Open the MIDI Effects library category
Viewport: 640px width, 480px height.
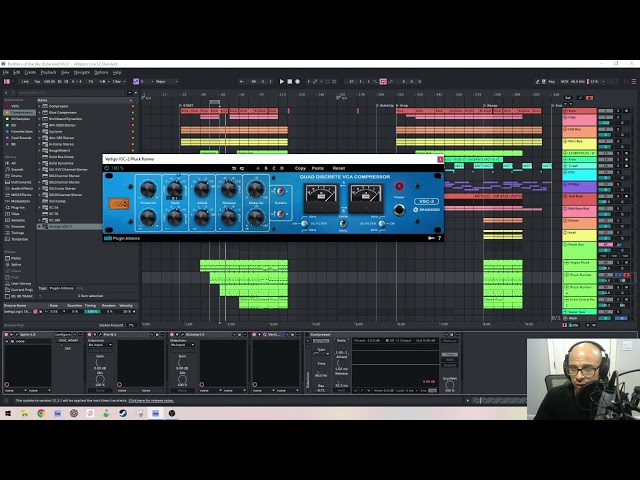tap(21, 195)
